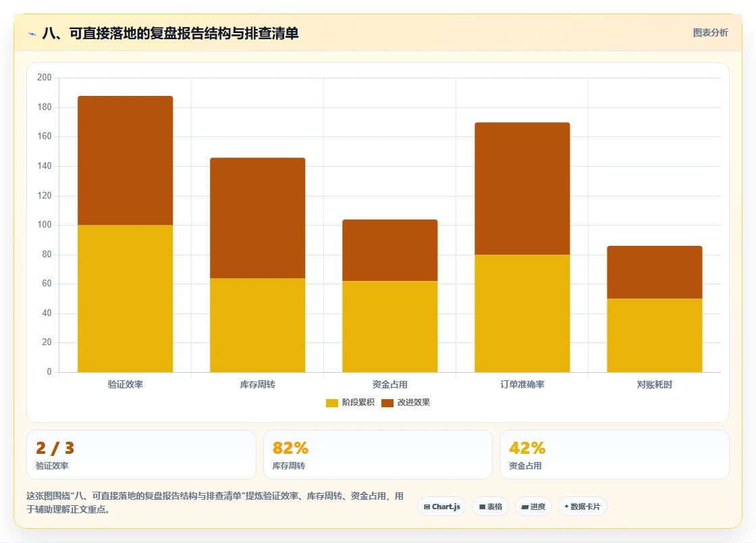Click the 2 / 3 value text

55,448
